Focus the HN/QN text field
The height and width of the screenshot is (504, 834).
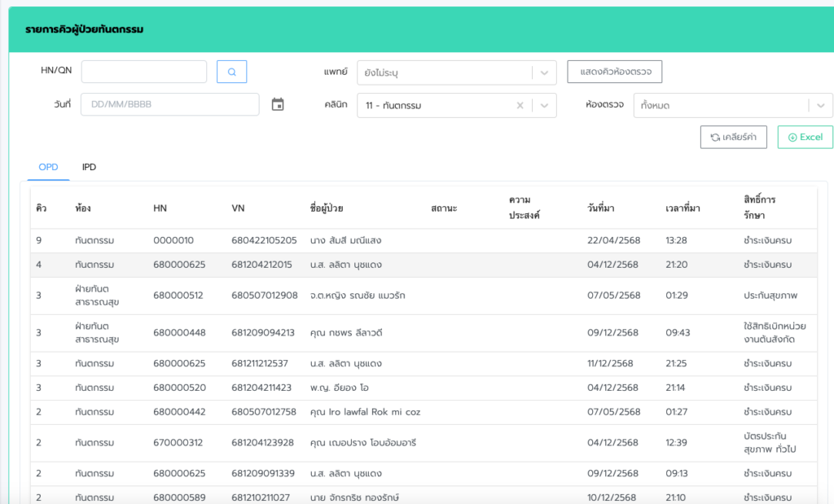144,72
